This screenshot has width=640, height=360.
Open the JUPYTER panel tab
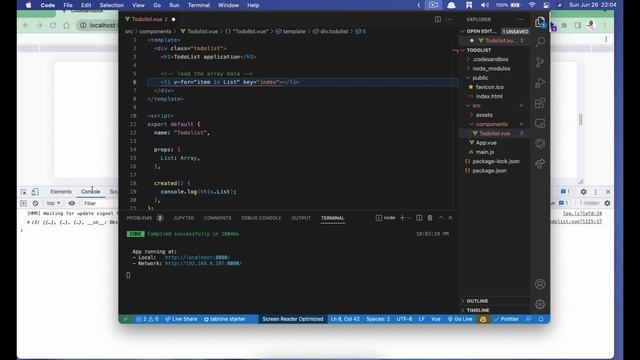click(x=184, y=218)
